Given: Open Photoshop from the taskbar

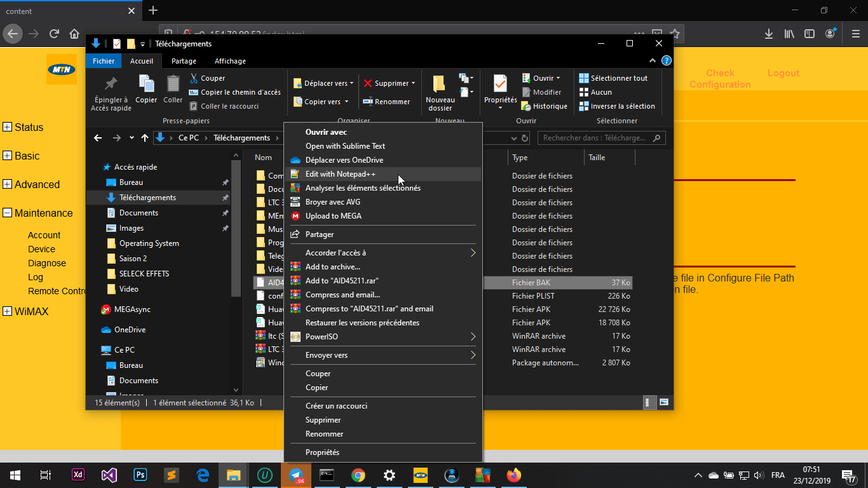Looking at the screenshot, I should tap(140, 475).
